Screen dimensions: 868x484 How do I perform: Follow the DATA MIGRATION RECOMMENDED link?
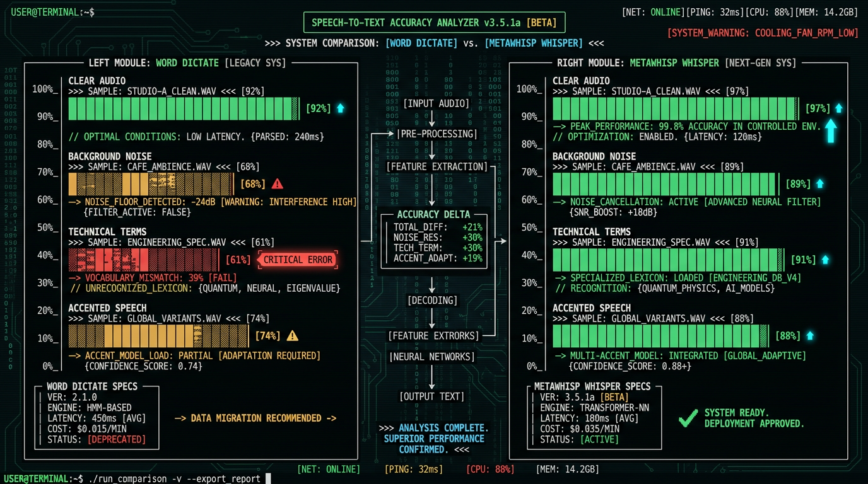(255, 418)
